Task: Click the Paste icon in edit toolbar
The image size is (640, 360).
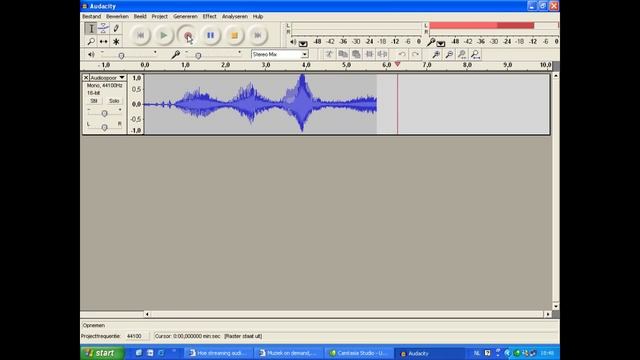Action: coord(356,54)
